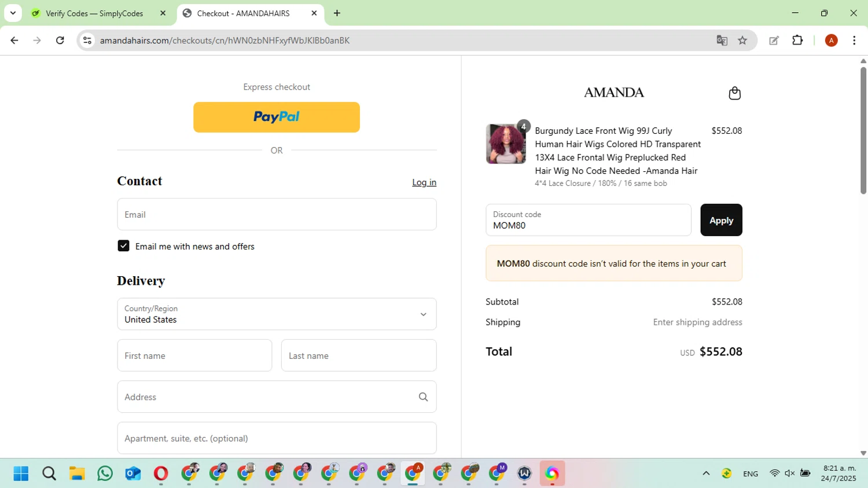Viewport: 868px width, 488px height.
Task: Click the pencil edit icon in the toolbar
Action: click(x=774, y=41)
